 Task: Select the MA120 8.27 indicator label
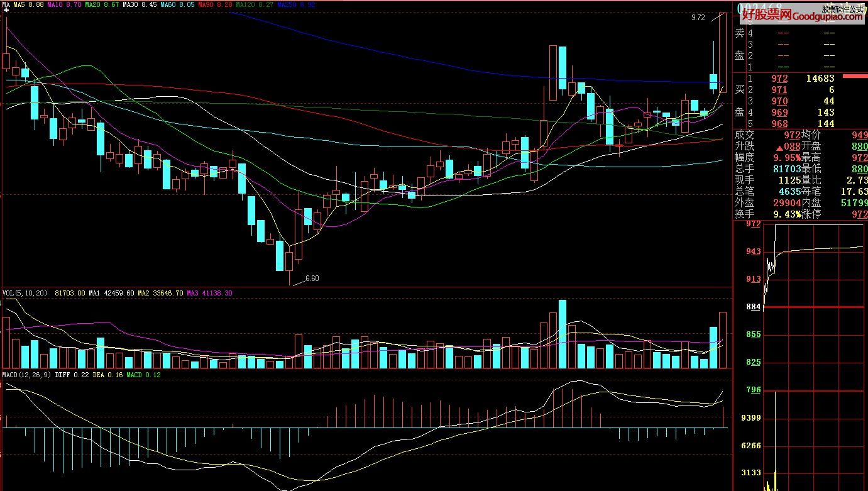click(x=255, y=4)
